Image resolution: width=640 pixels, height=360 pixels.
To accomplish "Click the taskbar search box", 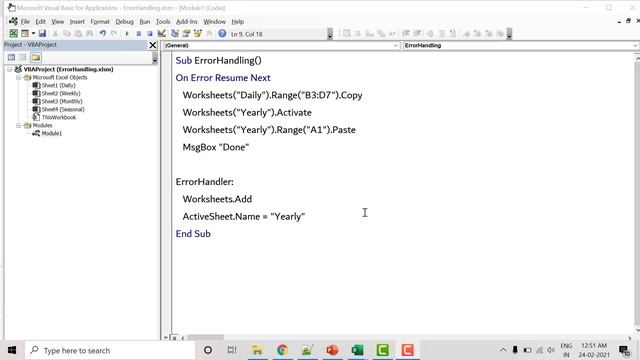I will tap(110, 350).
